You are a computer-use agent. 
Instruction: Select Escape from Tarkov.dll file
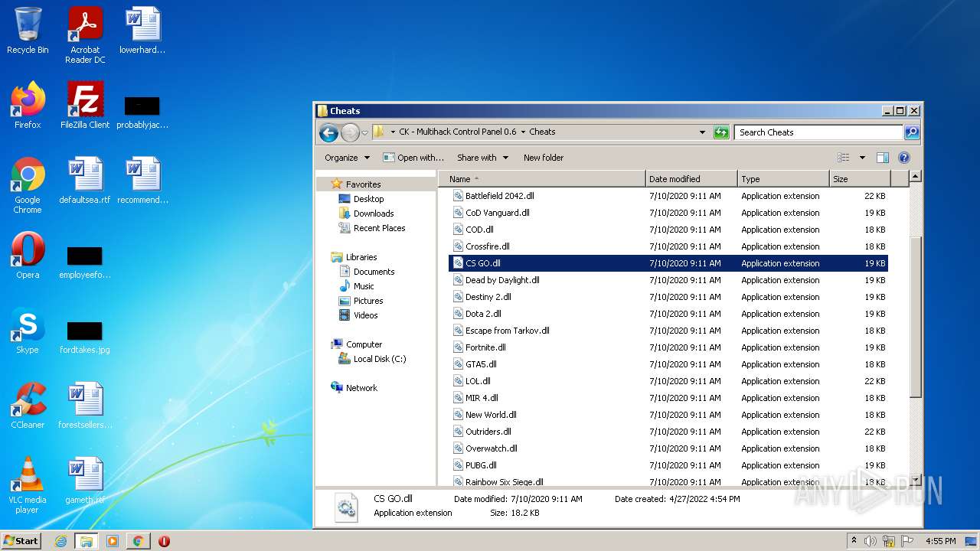[x=668, y=331]
